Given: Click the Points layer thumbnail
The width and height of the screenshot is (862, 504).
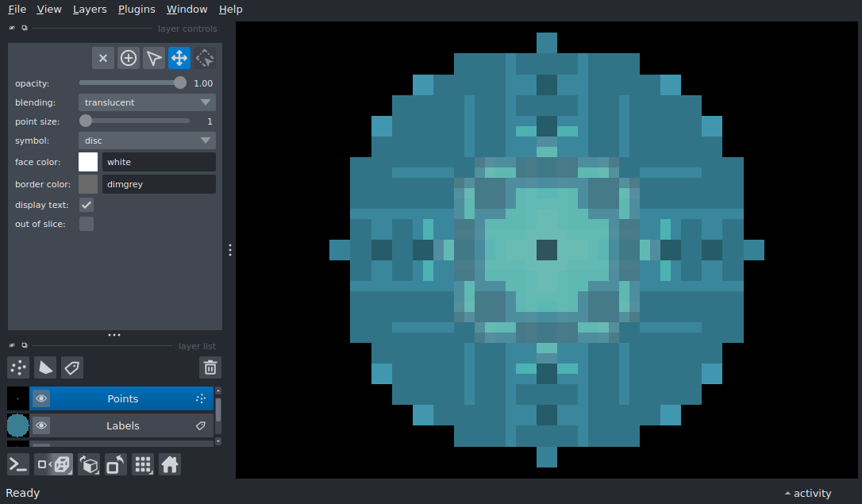Looking at the screenshot, I should 17,398.
